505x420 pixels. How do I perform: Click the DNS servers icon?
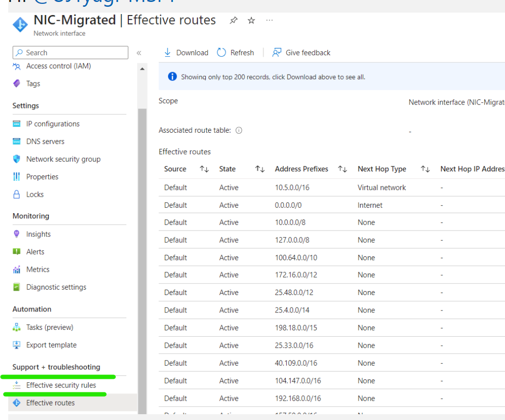click(x=16, y=141)
